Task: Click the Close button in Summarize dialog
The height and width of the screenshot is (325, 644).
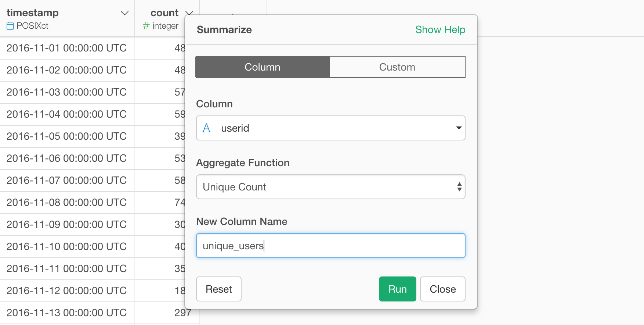Action: [443, 289]
